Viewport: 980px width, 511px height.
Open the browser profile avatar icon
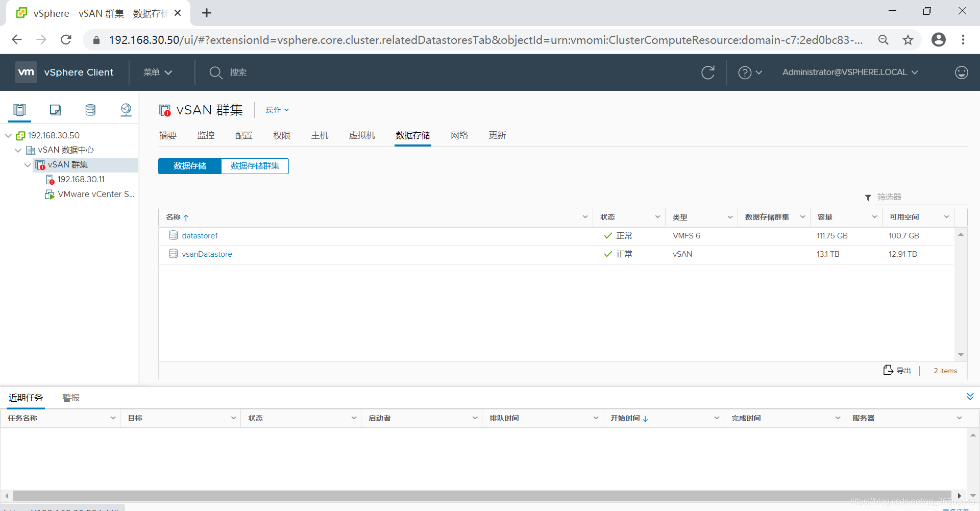click(x=939, y=39)
